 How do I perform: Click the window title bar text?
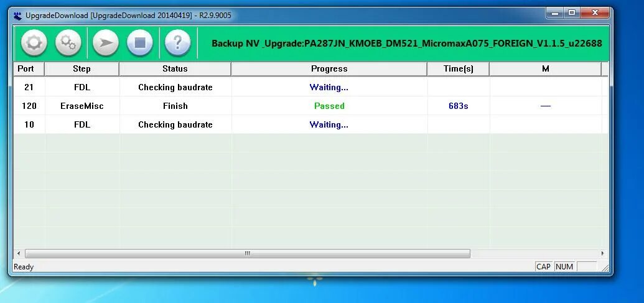point(128,16)
